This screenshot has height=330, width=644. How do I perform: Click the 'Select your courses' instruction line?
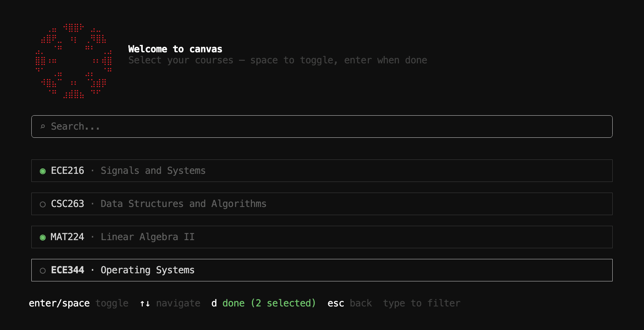pyautogui.click(x=278, y=60)
